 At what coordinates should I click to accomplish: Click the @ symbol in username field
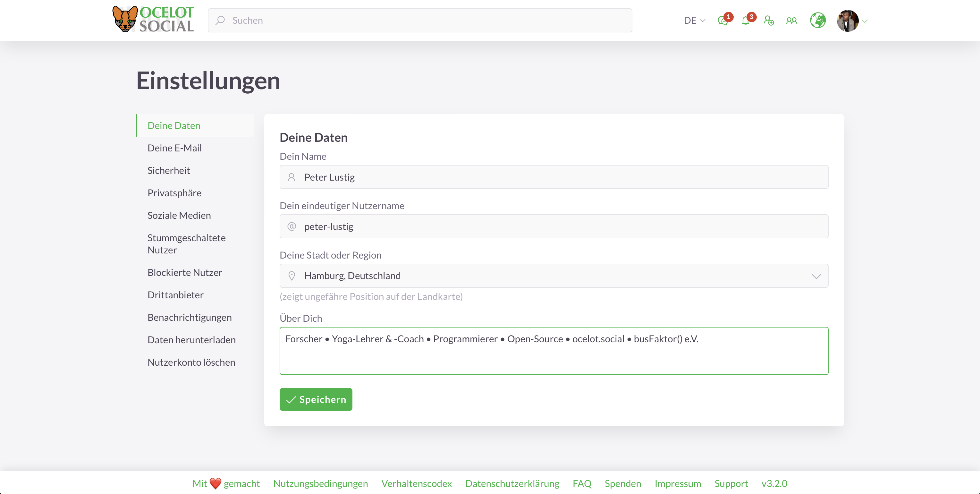[x=292, y=226]
